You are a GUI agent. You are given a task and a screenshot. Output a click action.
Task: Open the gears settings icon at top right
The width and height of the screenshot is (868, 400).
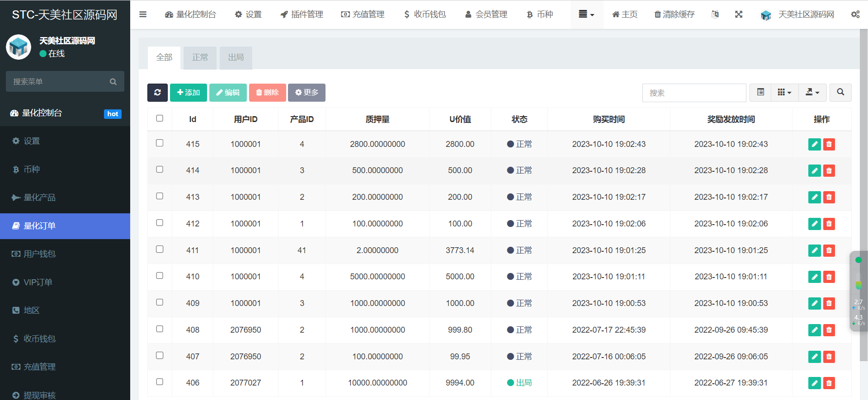click(x=855, y=14)
